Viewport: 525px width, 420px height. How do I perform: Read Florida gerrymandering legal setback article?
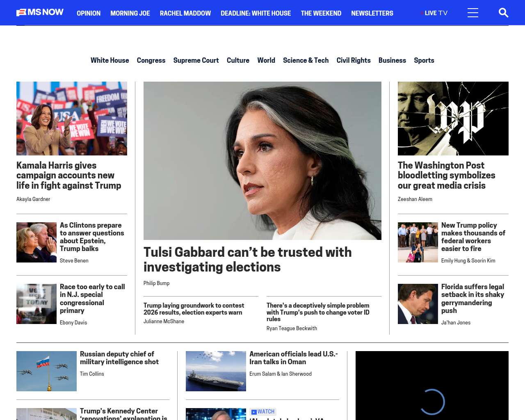(472, 299)
